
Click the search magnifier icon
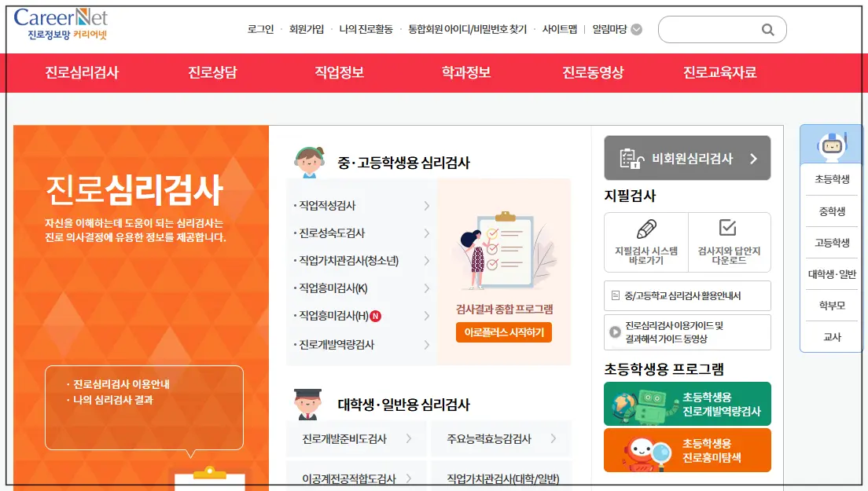pos(768,29)
